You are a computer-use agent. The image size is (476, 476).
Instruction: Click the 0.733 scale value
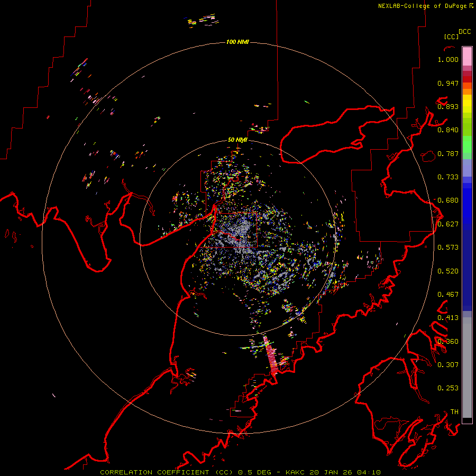coord(448,177)
